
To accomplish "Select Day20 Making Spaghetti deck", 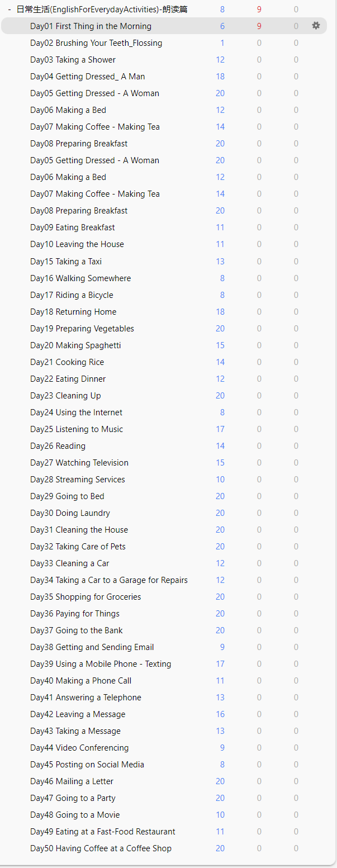I will coord(75,345).
